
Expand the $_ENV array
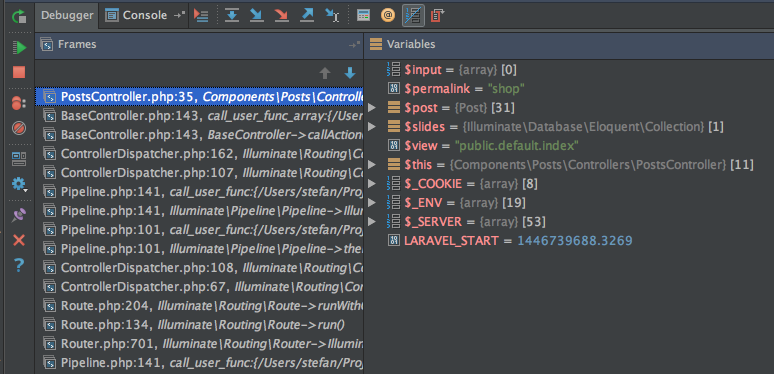[372, 203]
